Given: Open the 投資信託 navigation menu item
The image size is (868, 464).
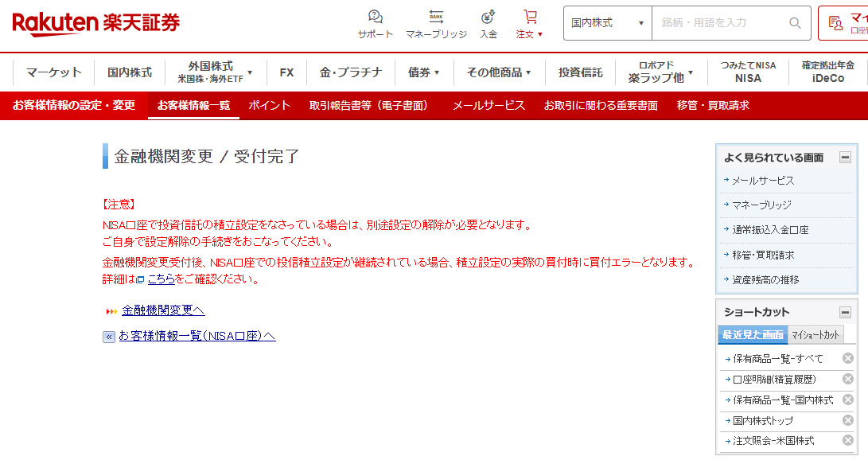Looking at the screenshot, I should tap(580, 72).
